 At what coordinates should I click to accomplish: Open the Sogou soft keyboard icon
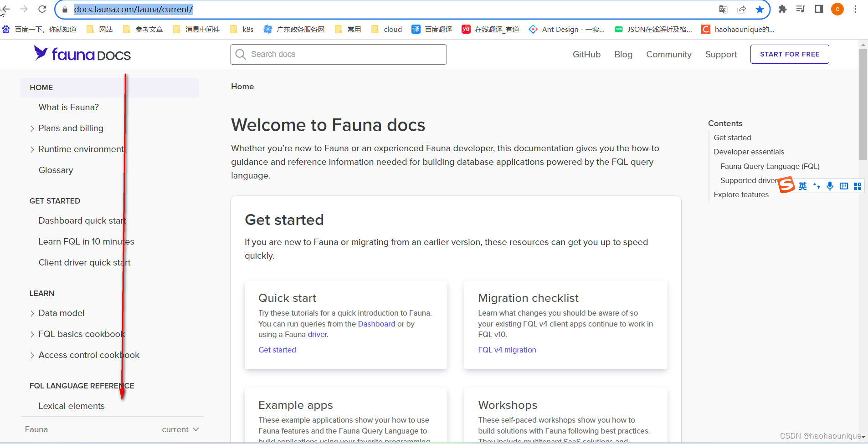click(844, 186)
